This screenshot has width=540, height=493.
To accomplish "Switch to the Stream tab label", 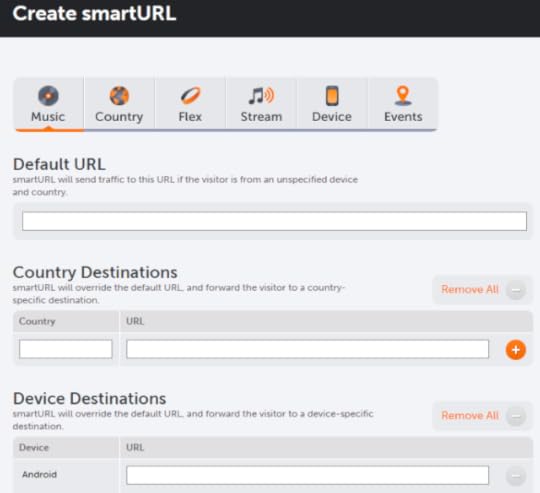I will click(261, 117).
